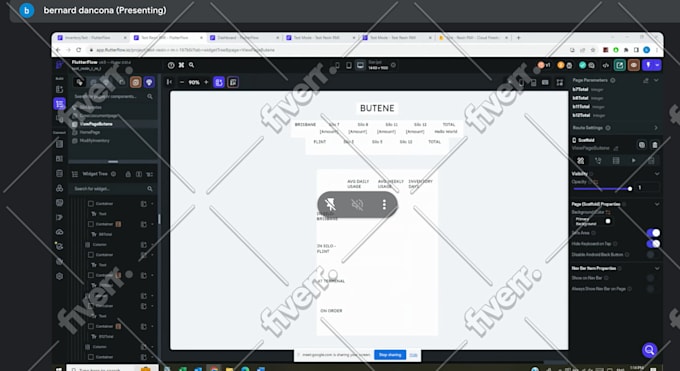Click the purple search bubble at bottom right
Image resolution: width=680 pixels, height=371 pixels.
(649, 350)
